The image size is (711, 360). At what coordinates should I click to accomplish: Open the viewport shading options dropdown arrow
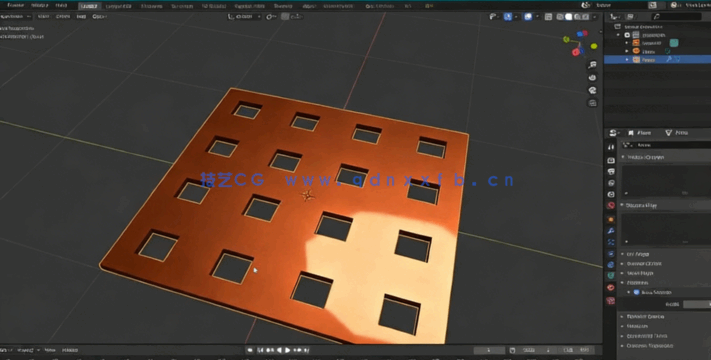[595, 16]
